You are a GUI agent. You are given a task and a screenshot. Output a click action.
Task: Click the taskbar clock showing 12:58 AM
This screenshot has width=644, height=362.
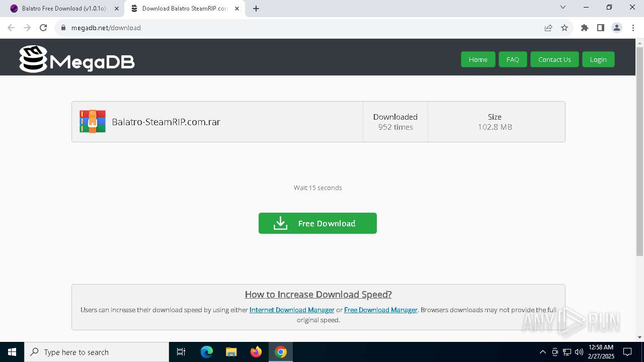[x=601, y=352]
